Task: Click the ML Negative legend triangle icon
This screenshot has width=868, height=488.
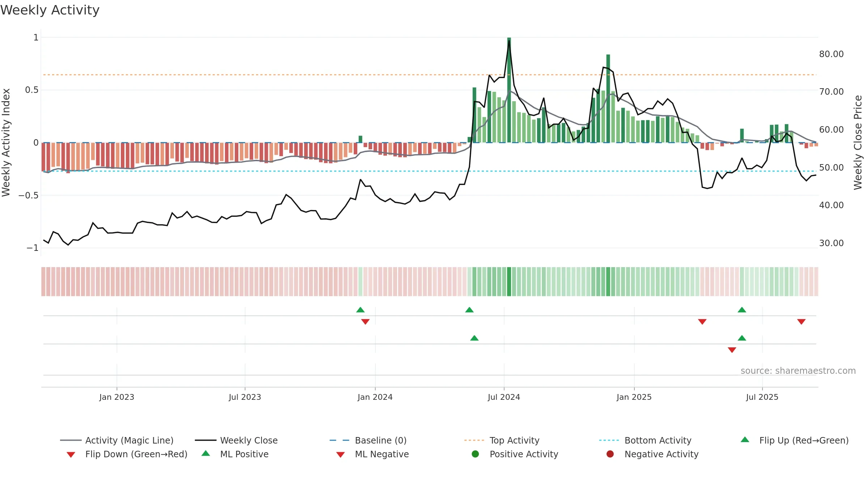Action: [340, 455]
